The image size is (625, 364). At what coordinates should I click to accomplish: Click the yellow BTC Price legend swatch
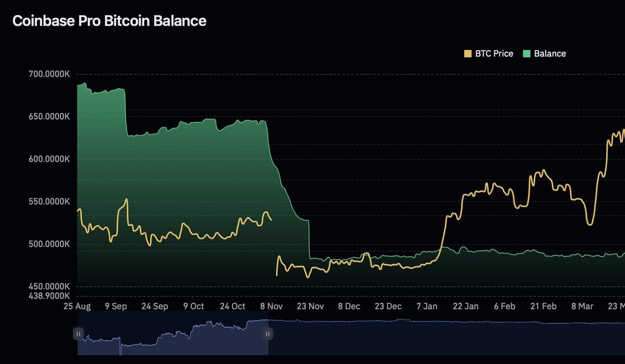[468, 54]
